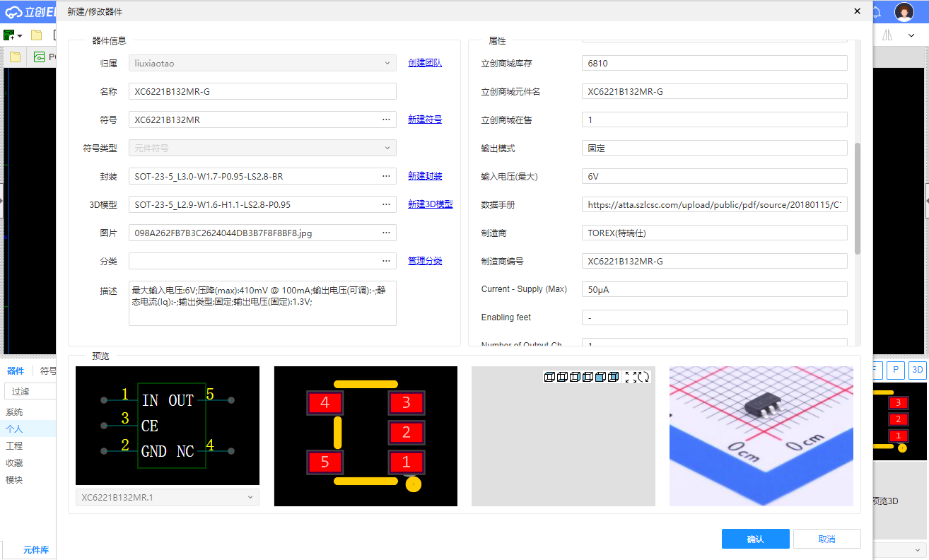The height and width of the screenshot is (560, 929).
Task: Open notifications bell in title bar
Action: pos(875,12)
